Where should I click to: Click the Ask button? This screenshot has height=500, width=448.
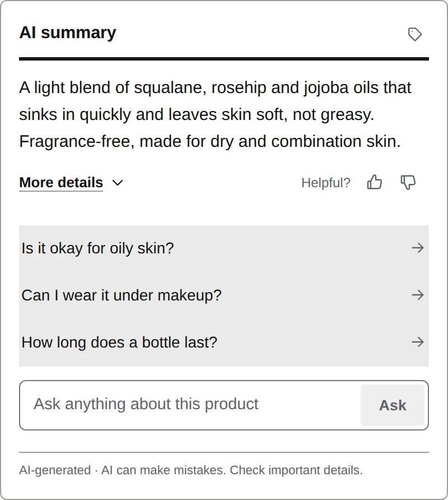click(x=393, y=405)
